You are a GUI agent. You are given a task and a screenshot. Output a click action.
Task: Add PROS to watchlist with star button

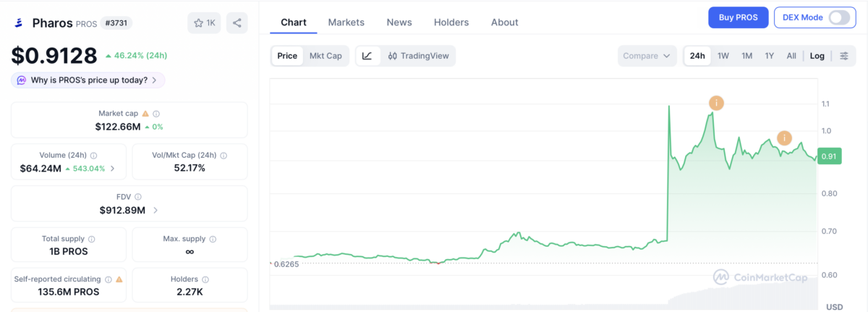pos(205,23)
